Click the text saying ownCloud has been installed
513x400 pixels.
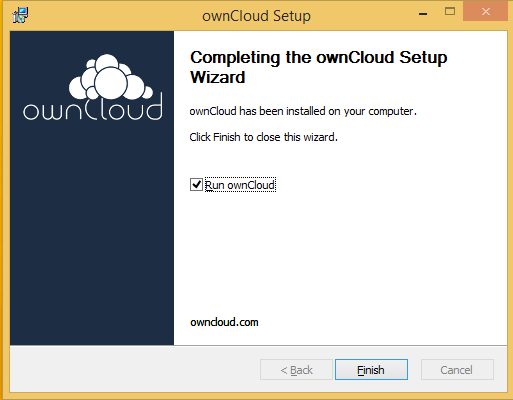click(303, 111)
